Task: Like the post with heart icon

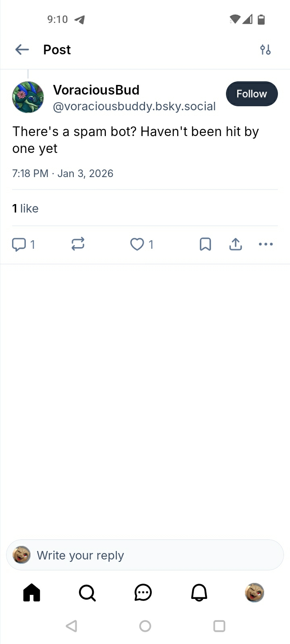Action: click(137, 244)
